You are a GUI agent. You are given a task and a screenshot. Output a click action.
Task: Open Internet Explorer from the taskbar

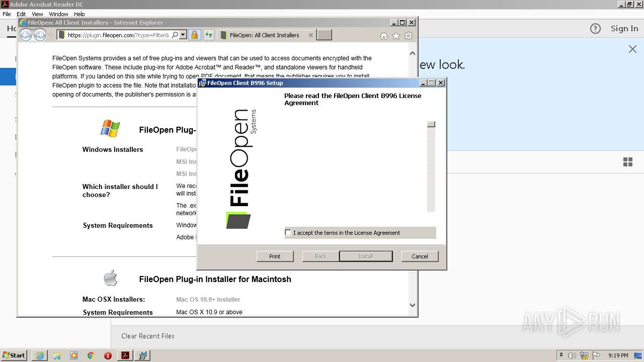[40, 355]
